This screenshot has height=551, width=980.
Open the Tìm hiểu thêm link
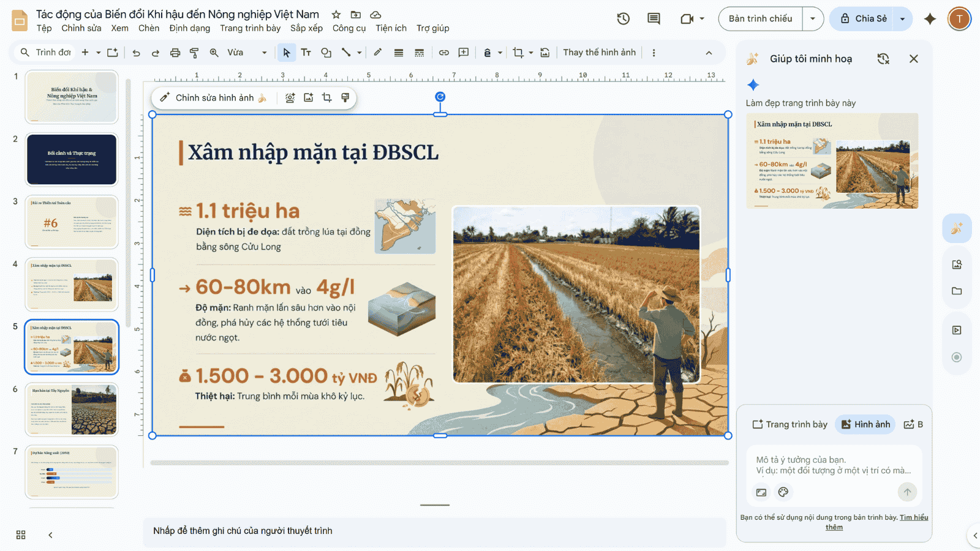point(913,518)
